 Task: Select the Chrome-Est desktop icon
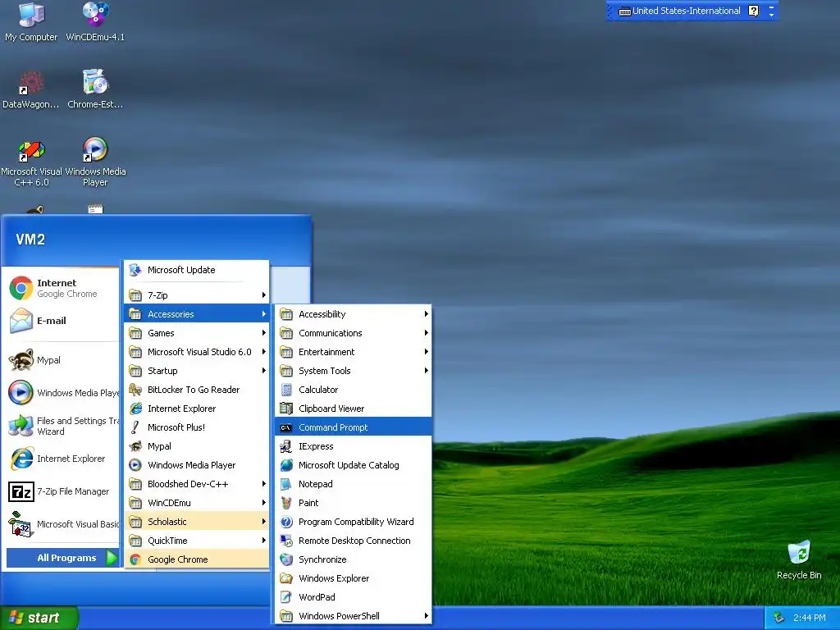(95, 89)
